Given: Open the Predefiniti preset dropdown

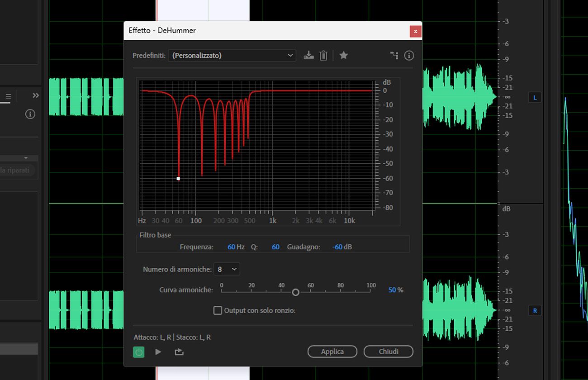Looking at the screenshot, I should point(232,55).
